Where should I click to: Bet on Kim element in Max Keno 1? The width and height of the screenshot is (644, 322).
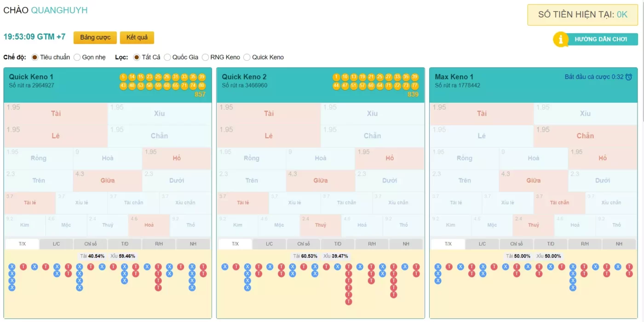coord(450,225)
